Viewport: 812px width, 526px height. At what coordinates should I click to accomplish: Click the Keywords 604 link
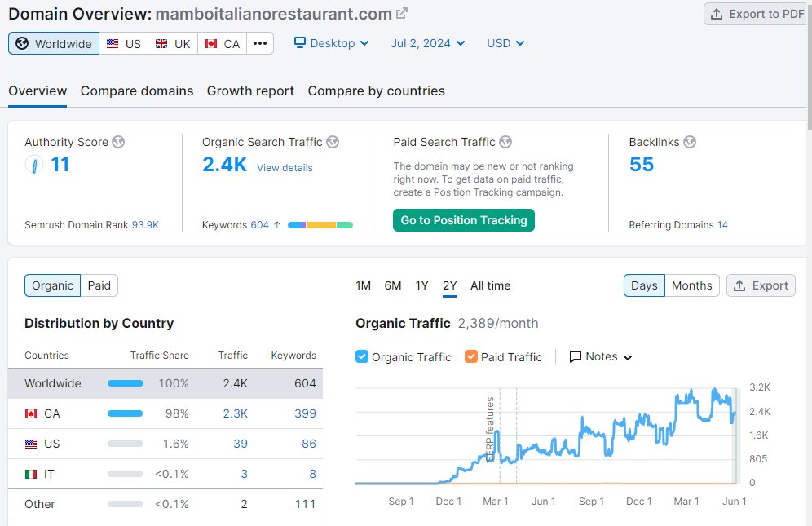(x=259, y=225)
